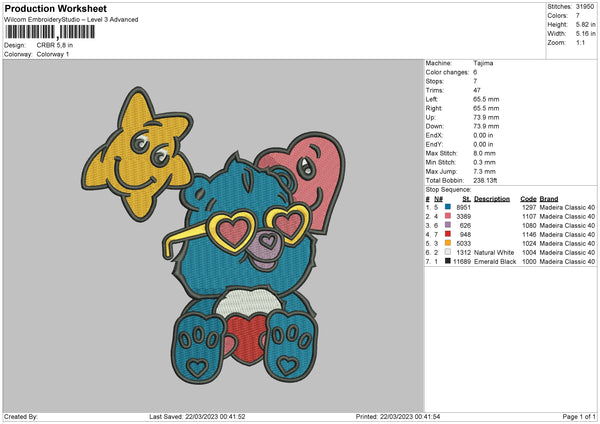The image size is (600, 424).
Task: Click the 'Description' column header
Action: pos(492,199)
